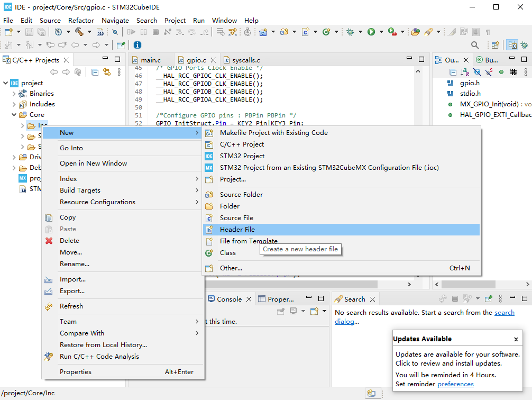This screenshot has height=400, width=532.
Task: Toggle Hide Static Members in Outline panel
Action: pyautogui.click(x=489, y=72)
